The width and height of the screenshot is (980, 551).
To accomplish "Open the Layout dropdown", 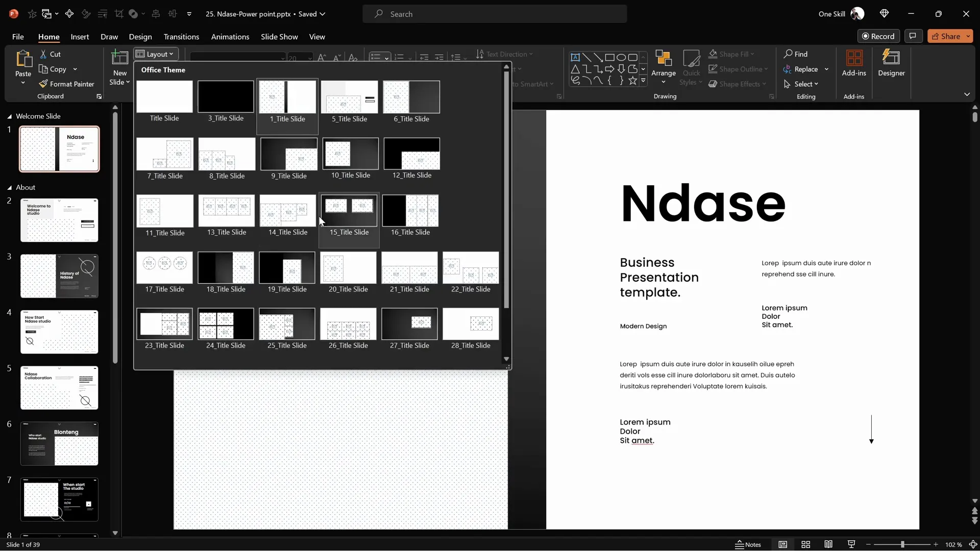I will [156, 54].
